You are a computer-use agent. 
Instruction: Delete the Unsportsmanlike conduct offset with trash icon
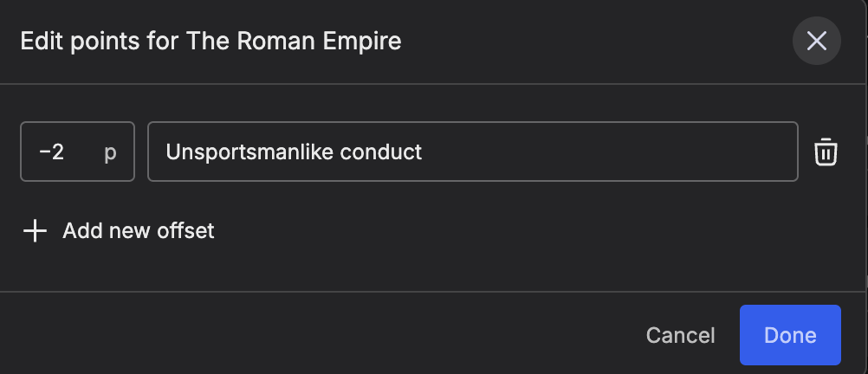tap(826, 152)
